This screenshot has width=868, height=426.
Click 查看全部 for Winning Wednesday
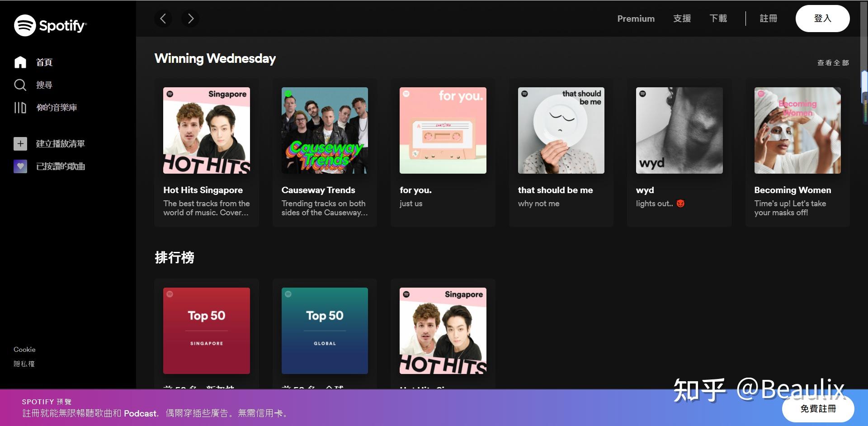point(832,63)
